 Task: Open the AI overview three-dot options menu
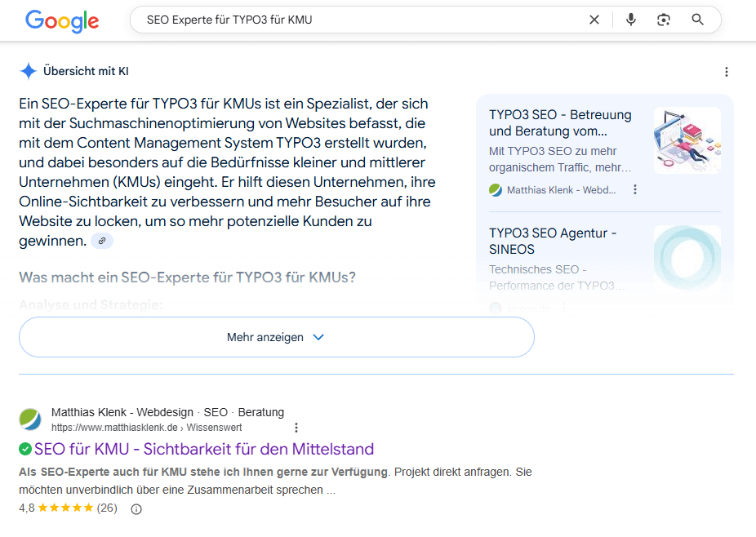pos(726,72)
